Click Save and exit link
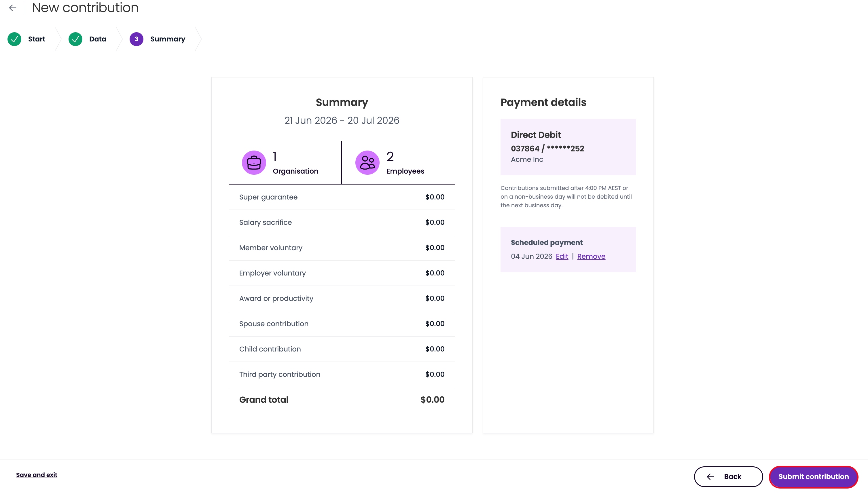Viewport: 868px width, 494px height. (x=37, y=475)
